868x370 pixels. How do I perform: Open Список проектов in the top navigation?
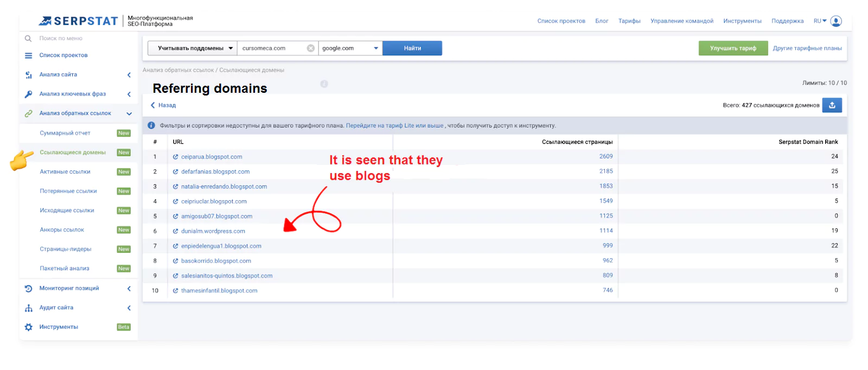tap(561, 21)
